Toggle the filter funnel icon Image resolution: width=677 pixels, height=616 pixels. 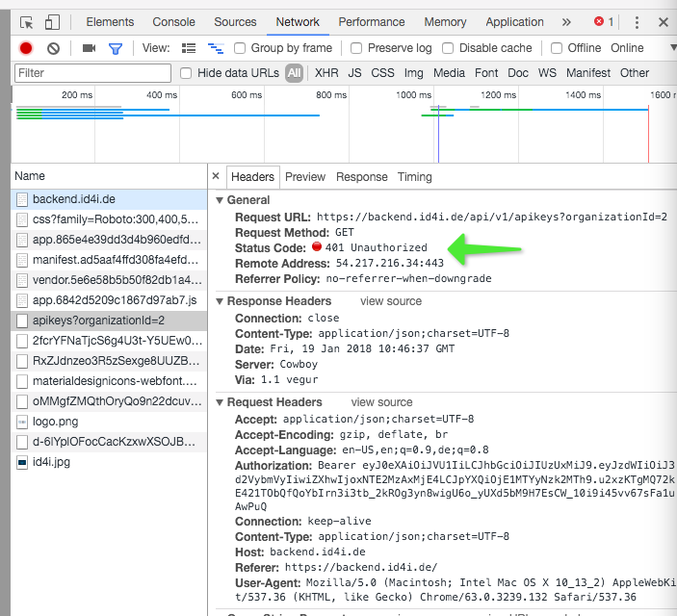(x=116, y=48)
